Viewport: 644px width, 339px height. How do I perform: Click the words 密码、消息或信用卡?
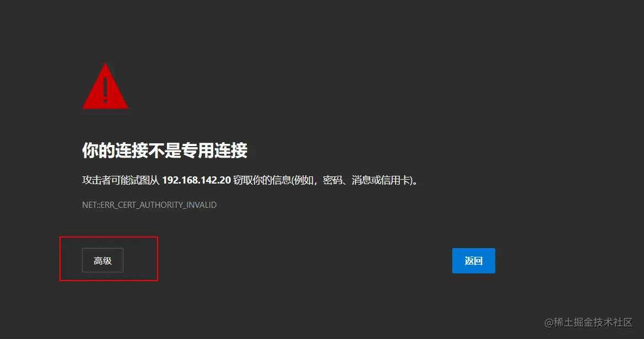pyautogui.click(x=366, y=180)
